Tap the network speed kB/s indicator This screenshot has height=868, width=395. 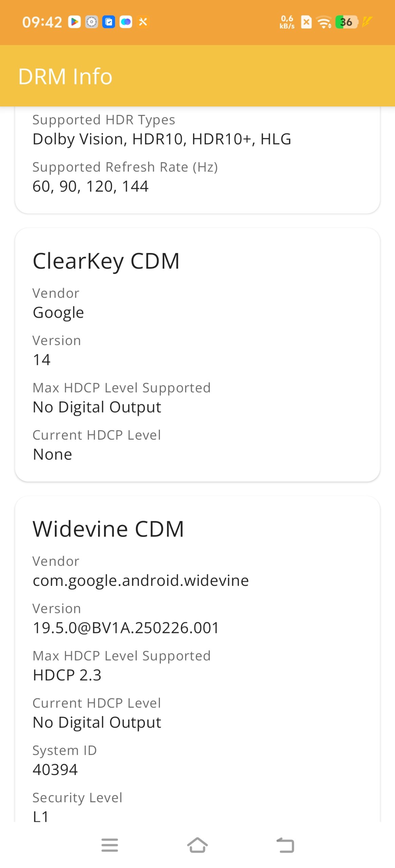click(287, 22)
